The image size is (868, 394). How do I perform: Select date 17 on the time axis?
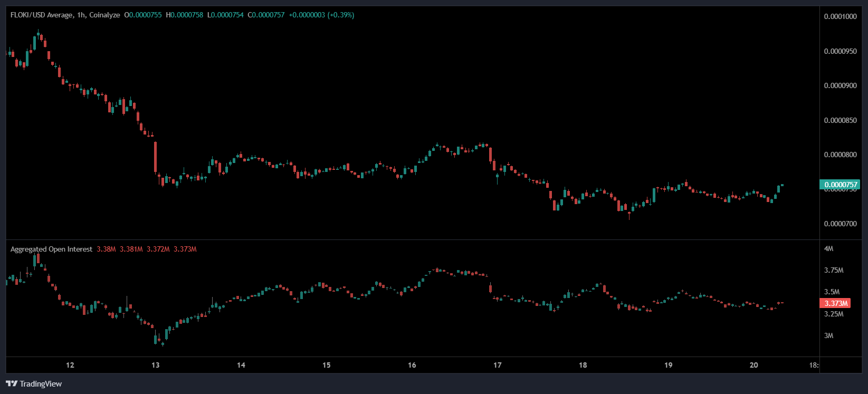(498, 365)
